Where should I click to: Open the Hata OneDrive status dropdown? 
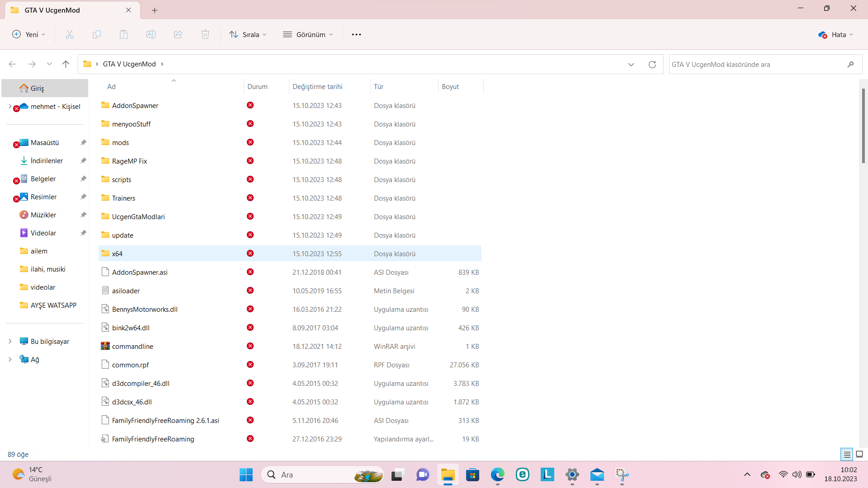[835, 34]
